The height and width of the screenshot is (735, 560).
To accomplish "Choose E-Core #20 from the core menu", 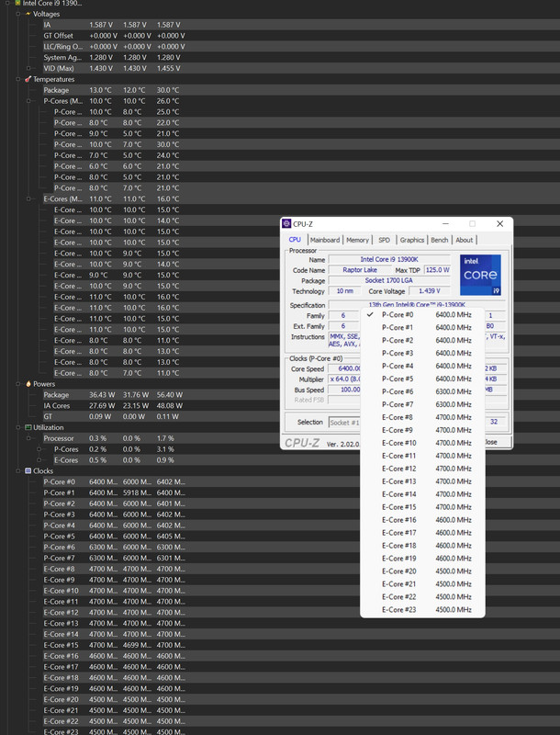I will point(422,571).
